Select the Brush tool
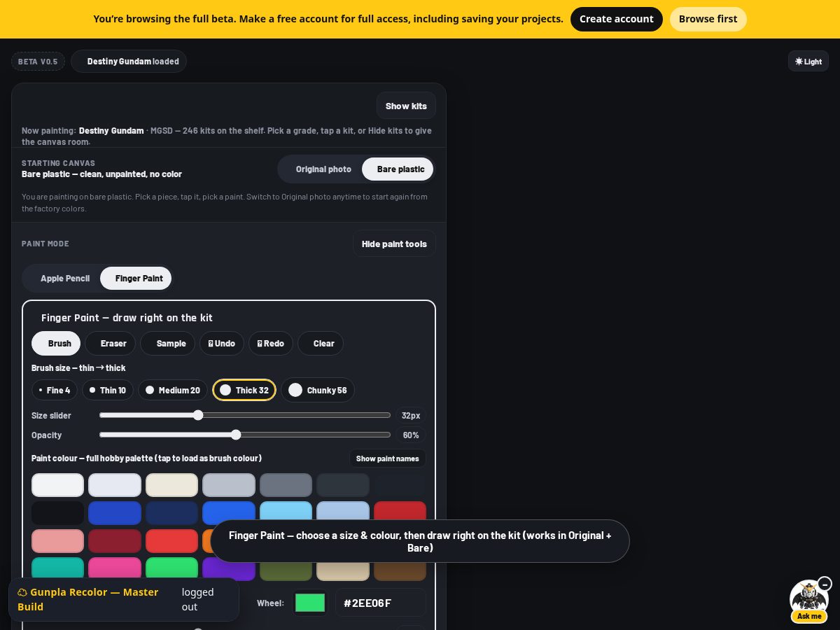The image size is (840, 630). pos(56,343)
